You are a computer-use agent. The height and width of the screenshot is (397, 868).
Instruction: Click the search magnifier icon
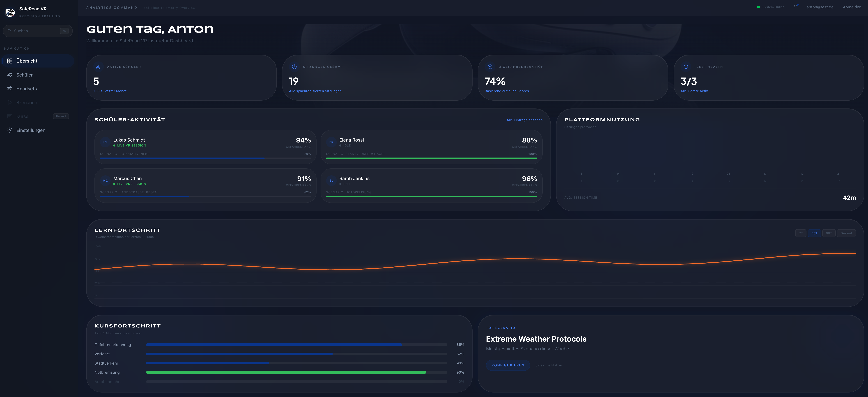[9, 31]
